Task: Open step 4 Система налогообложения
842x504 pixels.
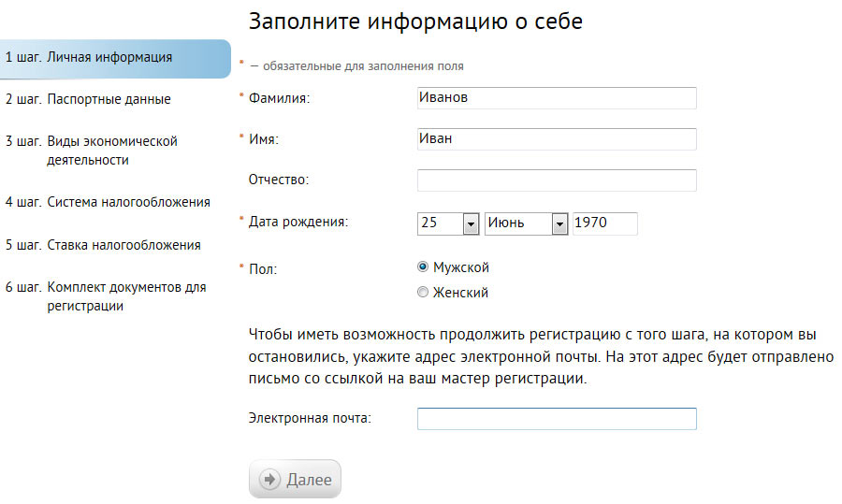Action: pos(108,202)
